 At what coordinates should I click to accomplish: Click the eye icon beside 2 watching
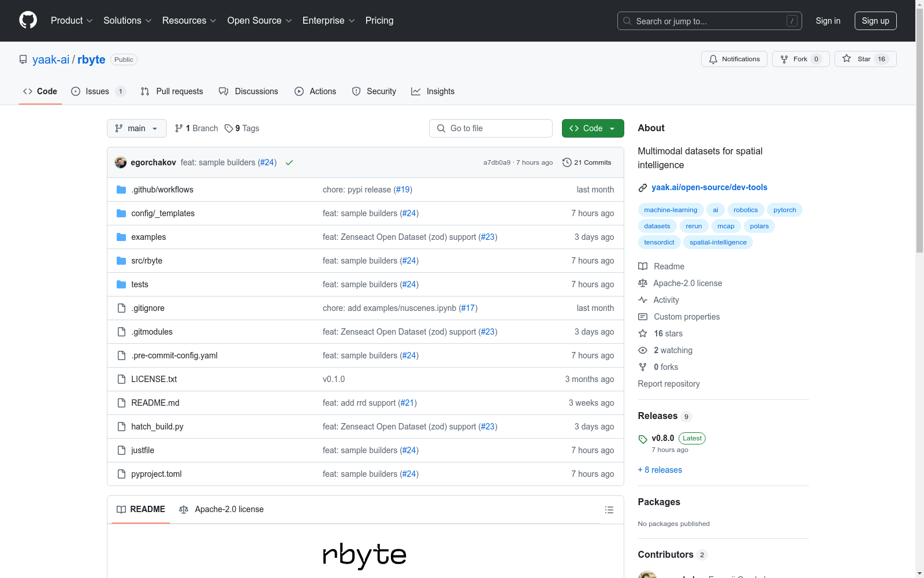(x=643, y=350)
